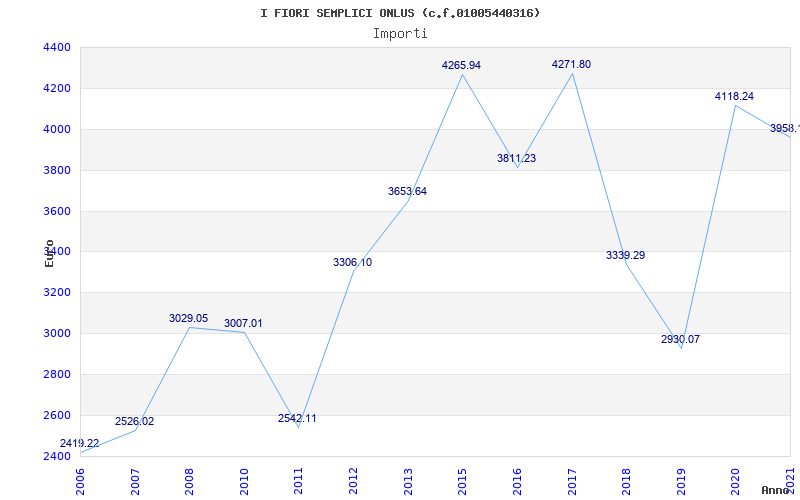Viewport: 800px width, 500px height.
Task: Click the 4400 y-axis tick label
Action: 55,47
